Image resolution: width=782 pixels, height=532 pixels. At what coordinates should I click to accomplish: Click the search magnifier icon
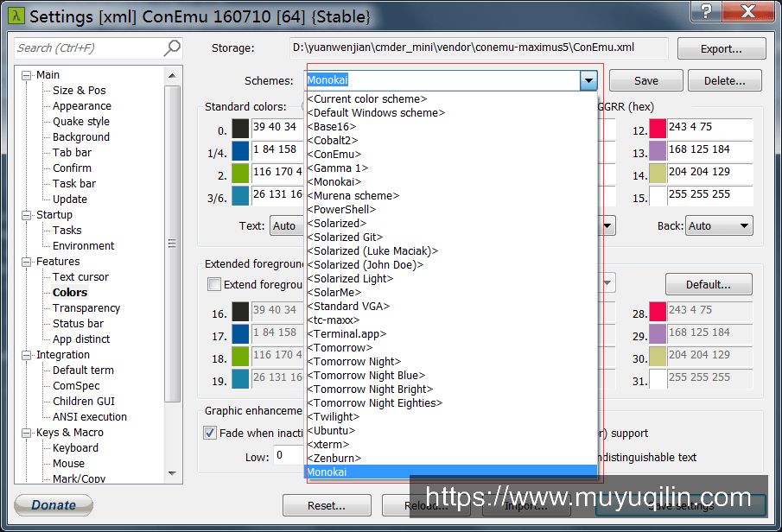pyautogui.click(x=172, y=47)
